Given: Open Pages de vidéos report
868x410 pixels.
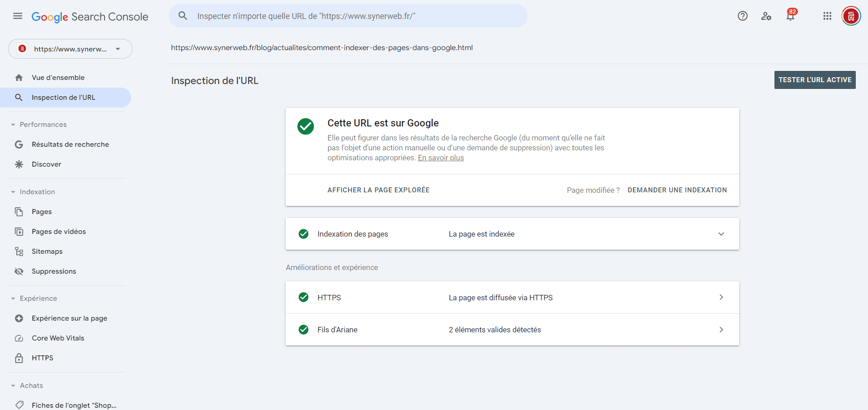Looking at the screenshot, I should [x=66, y=232].
